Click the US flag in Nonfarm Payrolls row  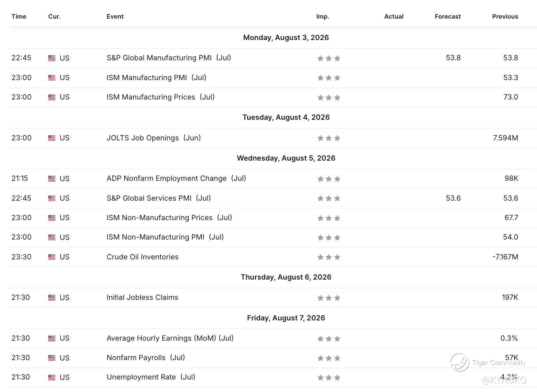point(52,358)
